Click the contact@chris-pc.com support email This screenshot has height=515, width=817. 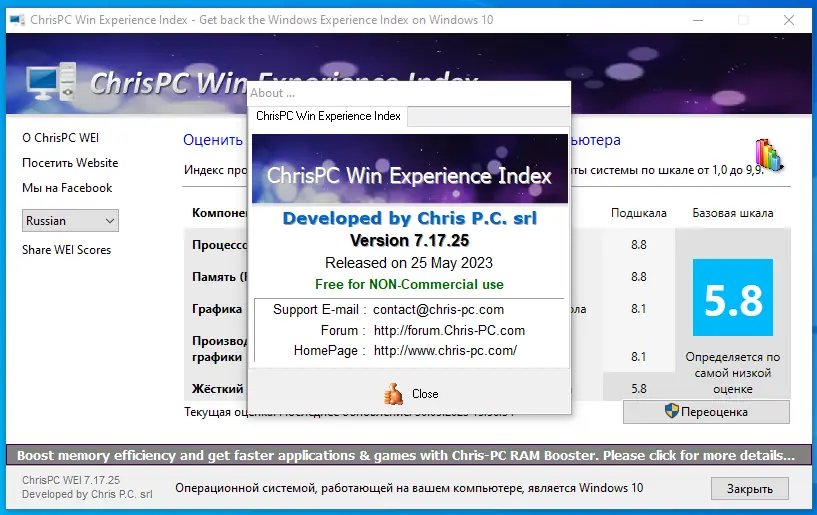(438, 310)
